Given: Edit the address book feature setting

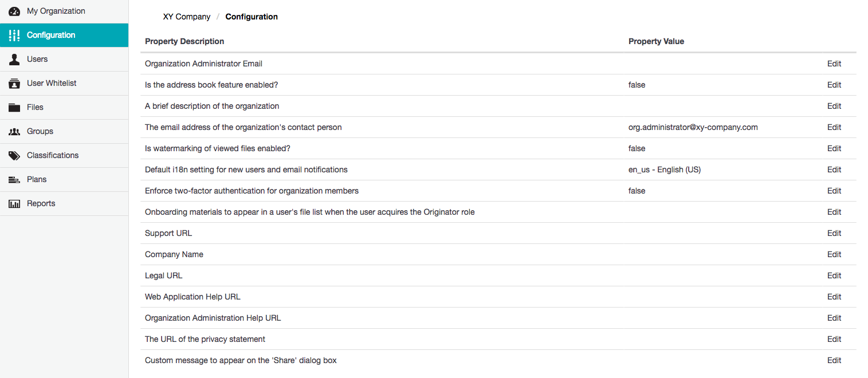Looking at the screenshot, I should tap(834, 85).
